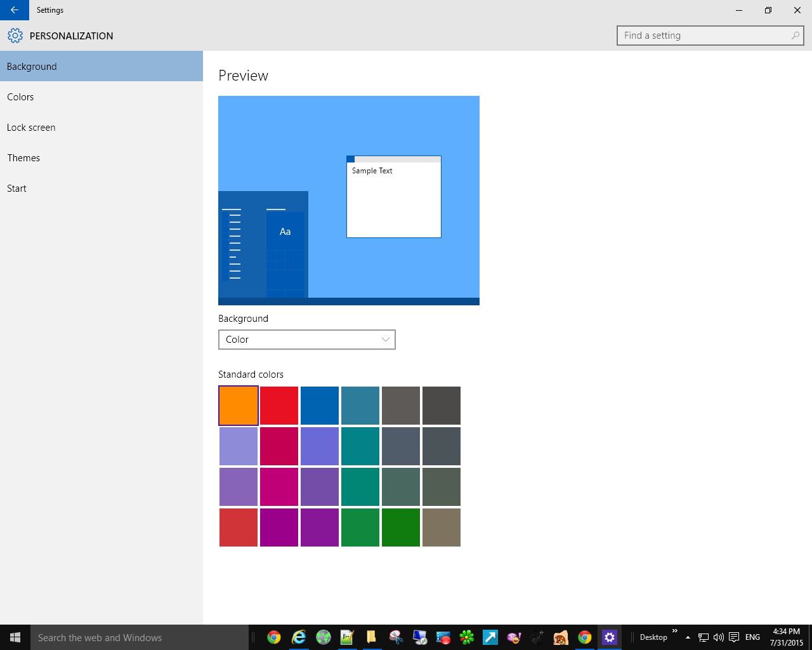Launch the green ICQ flower icon

pyautogui.click(x=467, y=637)
